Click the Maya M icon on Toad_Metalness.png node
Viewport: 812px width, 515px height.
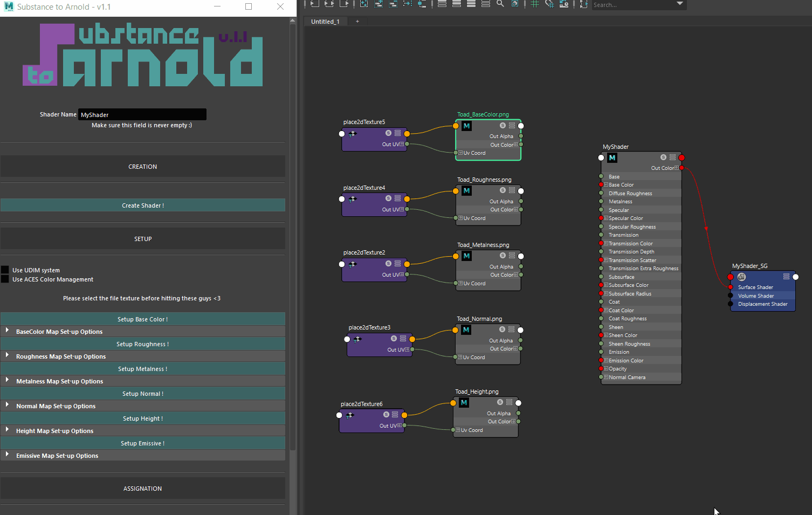pos(466,256)
